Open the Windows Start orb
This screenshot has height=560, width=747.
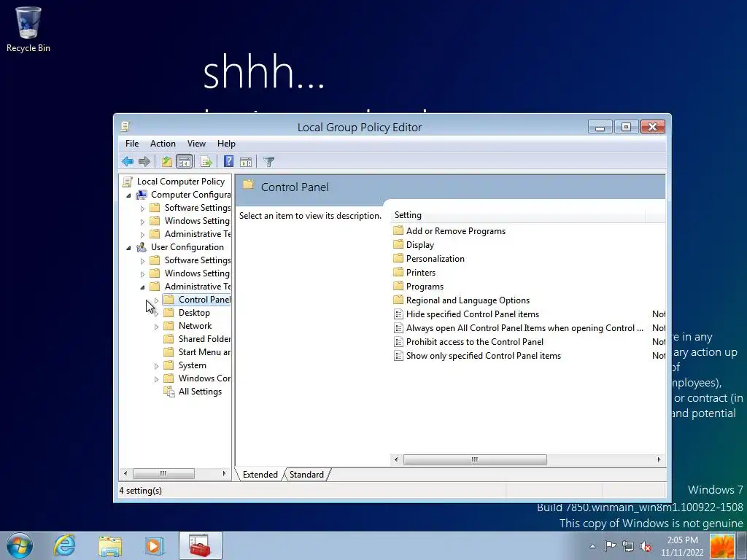pos(20,545)
